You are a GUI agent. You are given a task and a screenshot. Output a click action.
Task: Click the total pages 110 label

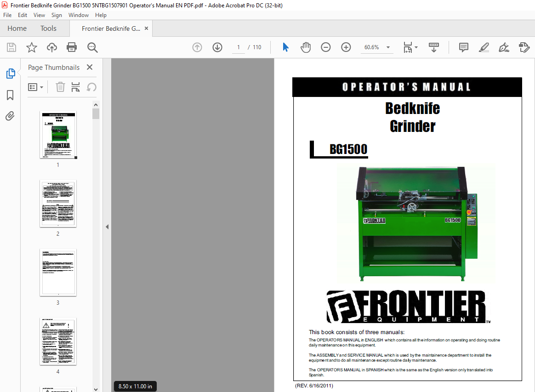point(257,47)
